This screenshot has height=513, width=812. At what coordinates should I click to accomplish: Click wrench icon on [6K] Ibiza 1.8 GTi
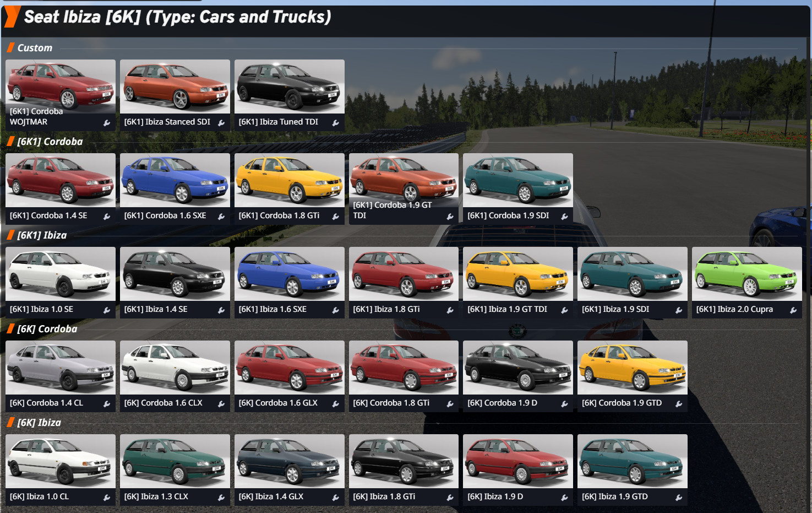[x=450, y=498]
